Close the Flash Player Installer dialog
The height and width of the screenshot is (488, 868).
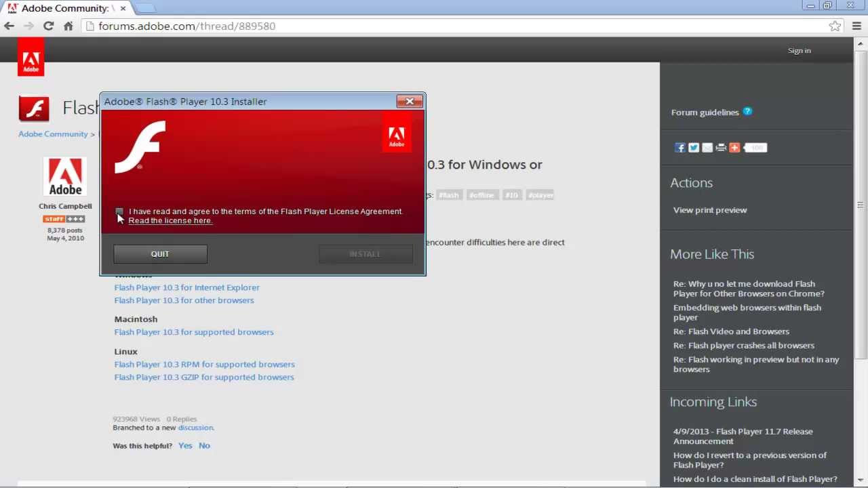(x=410, y=101)
